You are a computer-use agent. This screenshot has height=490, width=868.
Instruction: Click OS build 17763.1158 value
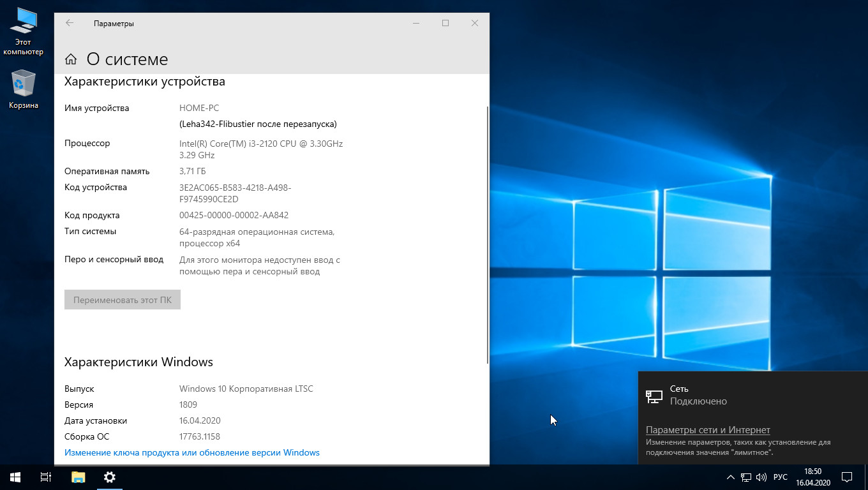click(x=200, y=436)
